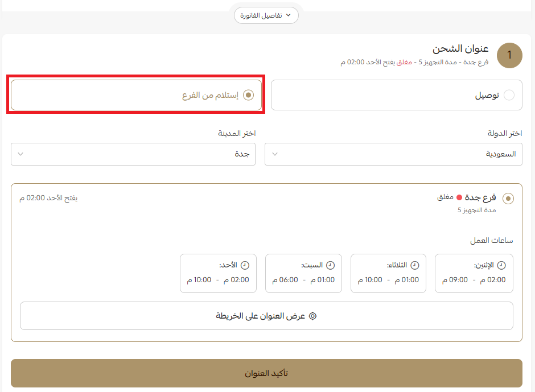This screenshot has height=392, width=535.
Task: Click يفتح الأحد 02:00 م text in branch card
Action: pos(48,198)
